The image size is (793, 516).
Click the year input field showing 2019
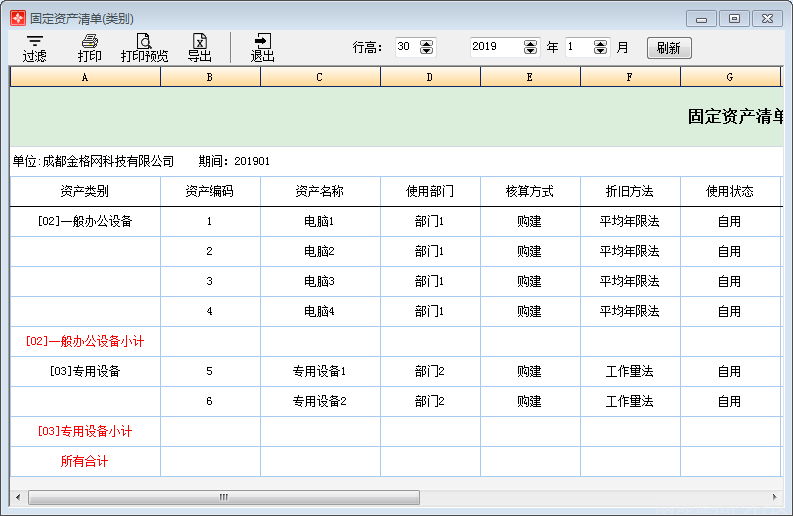click(494, 47)
